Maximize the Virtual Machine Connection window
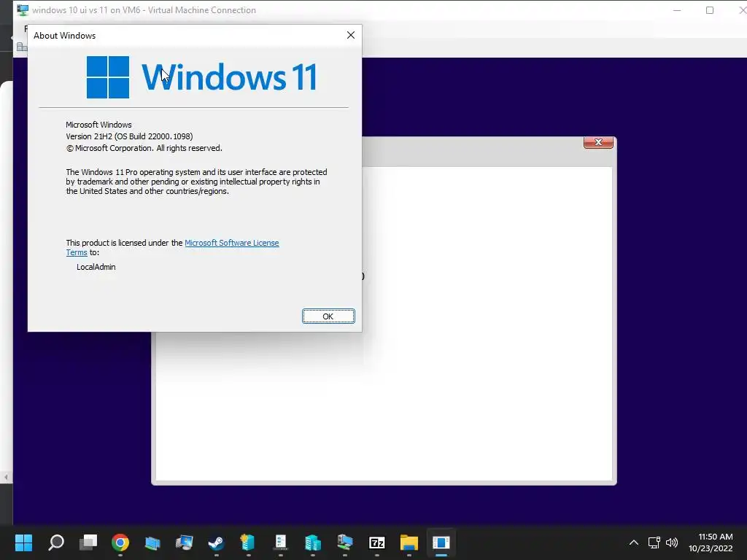Screen dimensions: 747x560 (x=709, y=10)
